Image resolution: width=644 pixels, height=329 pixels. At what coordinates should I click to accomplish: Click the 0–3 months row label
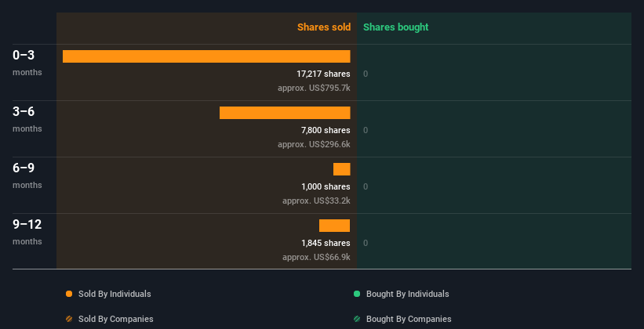[27, 63]
